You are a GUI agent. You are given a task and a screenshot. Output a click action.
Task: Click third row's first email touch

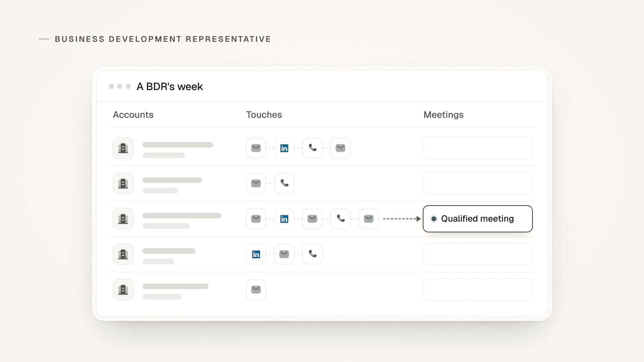[x=256, y=219]
